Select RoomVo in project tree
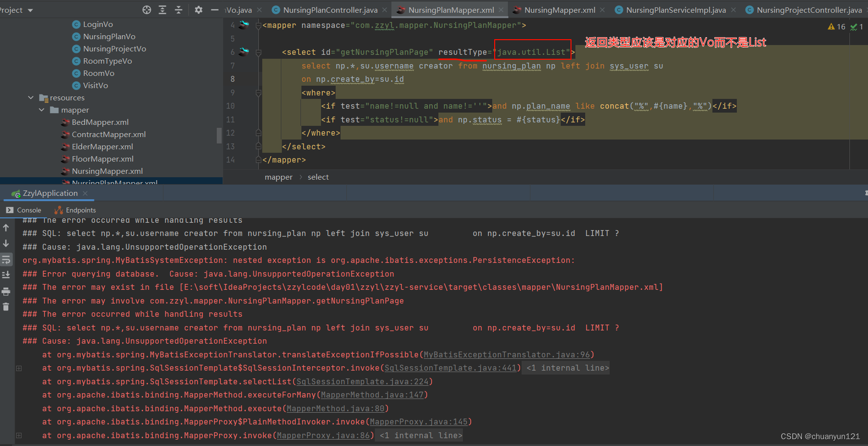The width and height of the screenshot is (868, 446). (x=98, y=73)
